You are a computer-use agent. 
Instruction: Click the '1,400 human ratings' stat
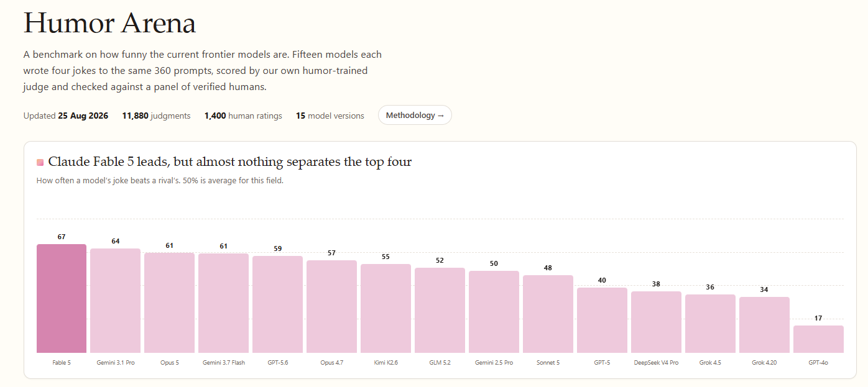243,116
